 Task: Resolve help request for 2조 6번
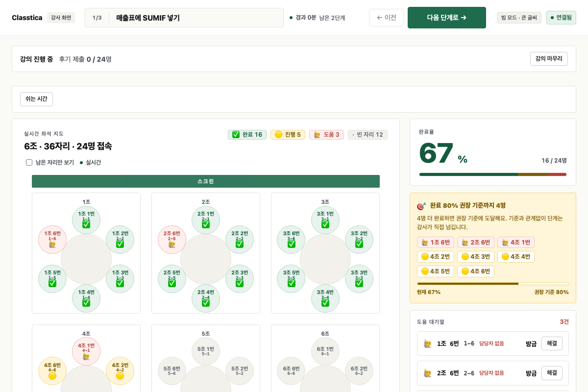tap(552, 373)
